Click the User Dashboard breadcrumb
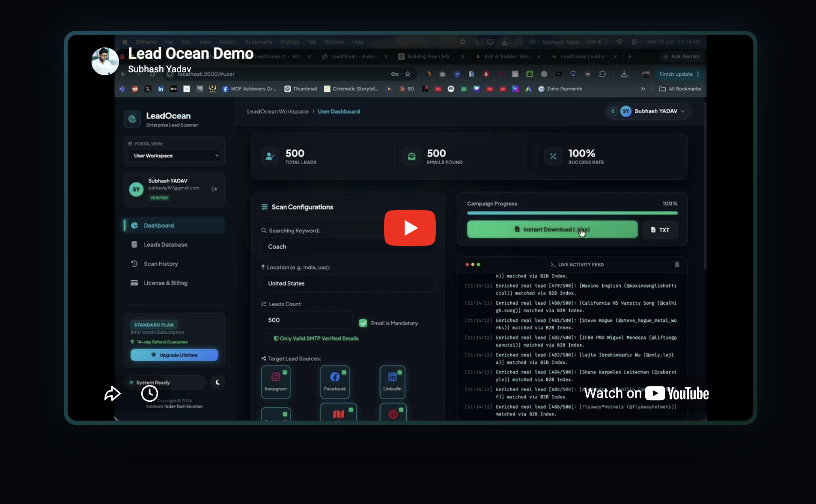The width and height of the screenshot is (816, 504). [339, 112]
